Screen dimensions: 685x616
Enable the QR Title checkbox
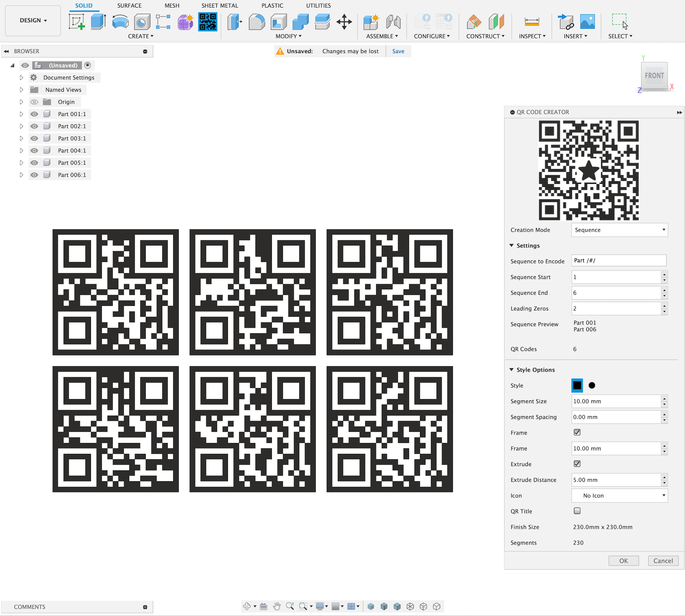click(577, 511)
